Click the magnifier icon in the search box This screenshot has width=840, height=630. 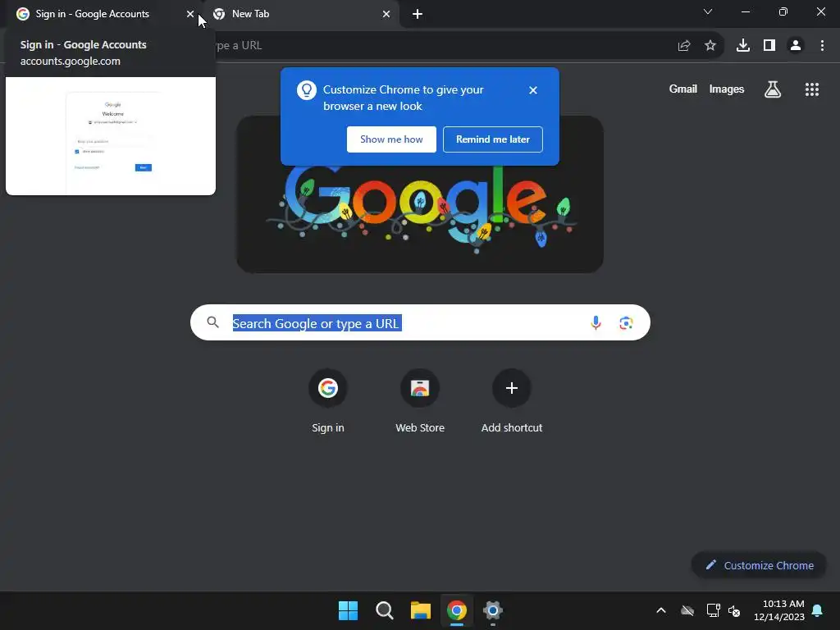(213, 322)
